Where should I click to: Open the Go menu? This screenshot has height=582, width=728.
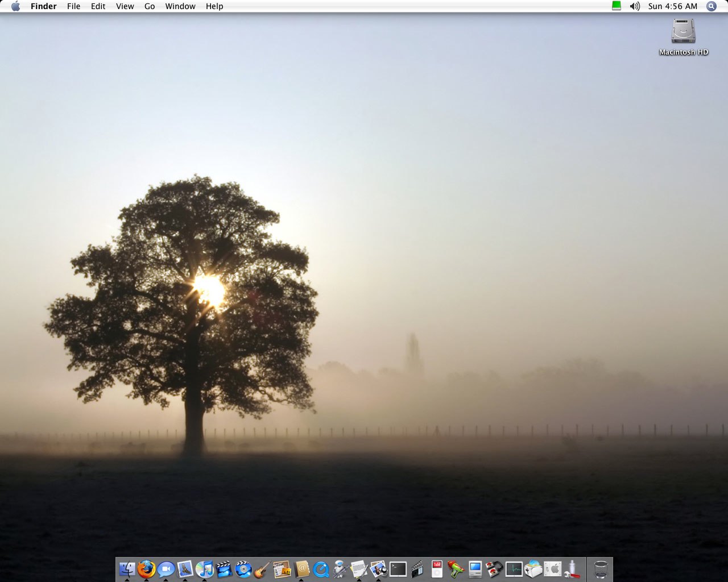(150, 6)
